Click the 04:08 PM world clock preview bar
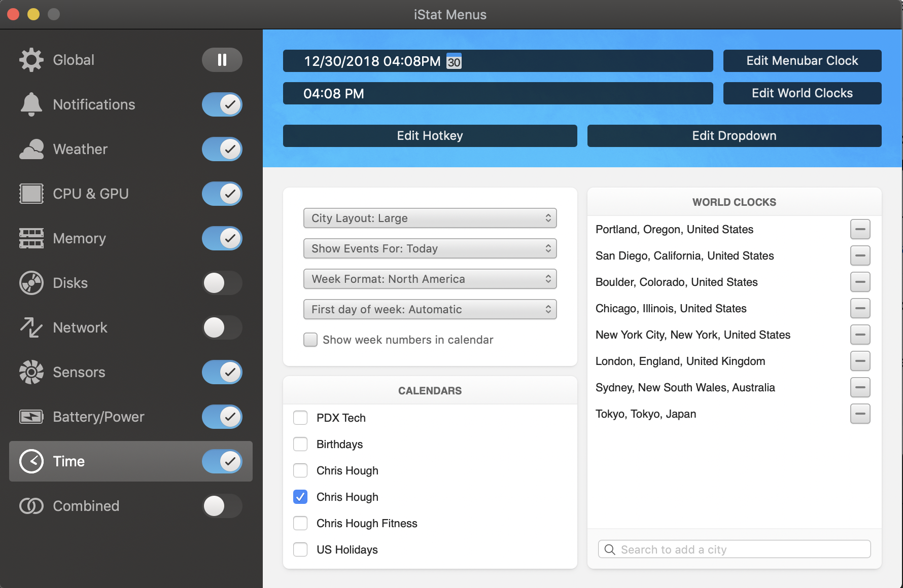 tap(498, 93)
